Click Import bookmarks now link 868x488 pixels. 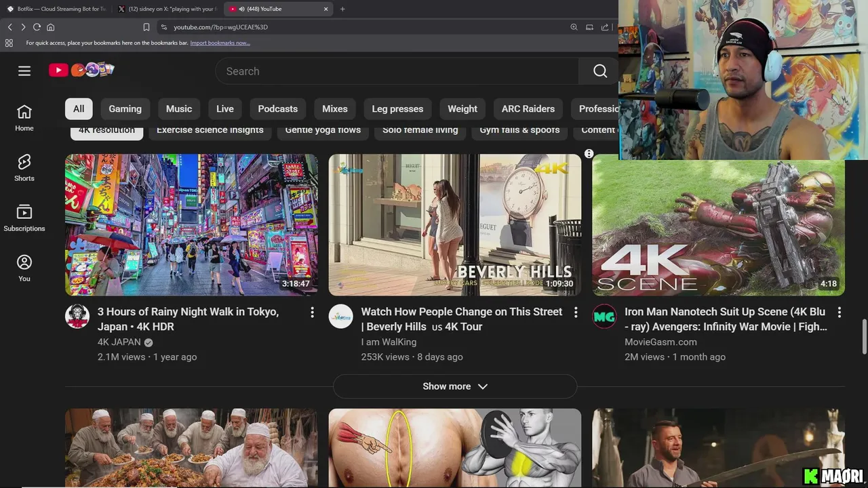220,43
